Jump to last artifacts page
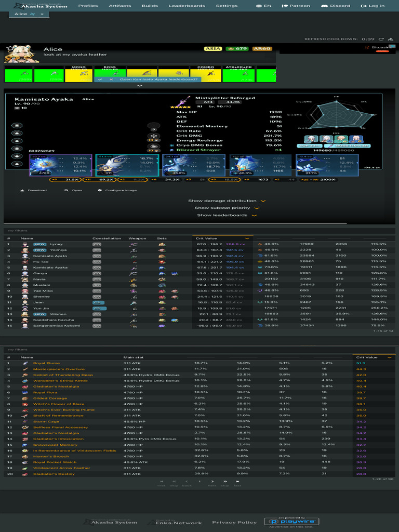399x532 pixels. click(237, 483)
